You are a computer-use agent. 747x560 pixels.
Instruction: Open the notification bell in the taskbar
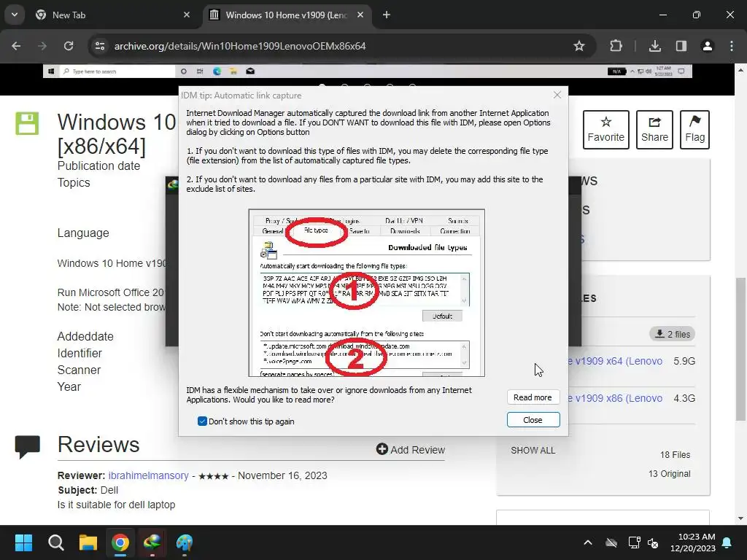click(727, 542)
